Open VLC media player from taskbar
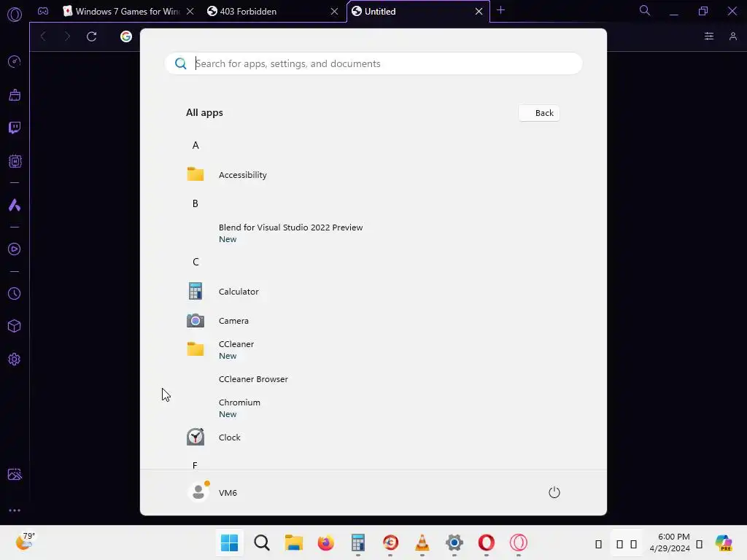The height and width of the screenshot is (560, 747). (422, 542)
